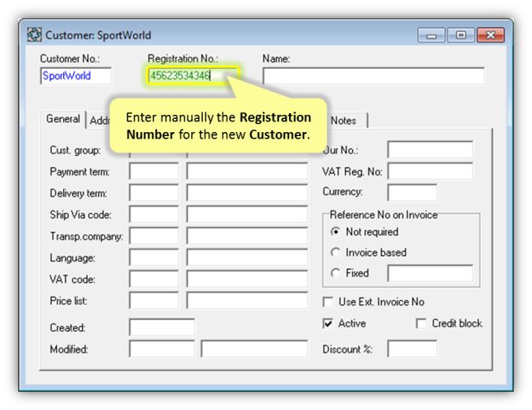
Task: Click the Modified by wide field
Action: [x=255, y=349]
